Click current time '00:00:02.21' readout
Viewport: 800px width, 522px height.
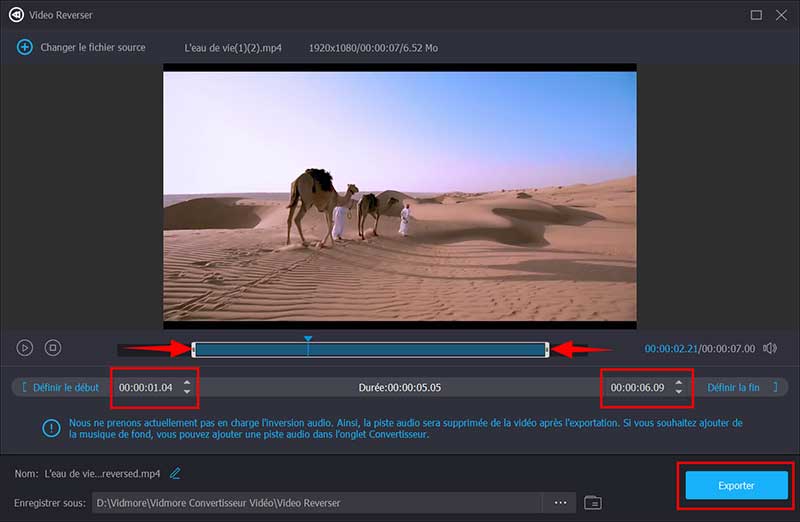[x=671, y=349]
